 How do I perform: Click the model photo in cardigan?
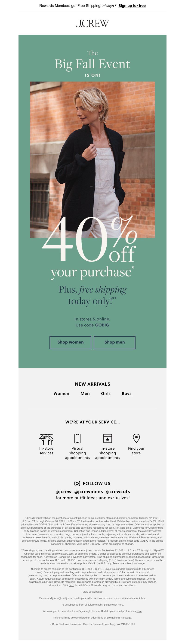(x=92, y=150)
